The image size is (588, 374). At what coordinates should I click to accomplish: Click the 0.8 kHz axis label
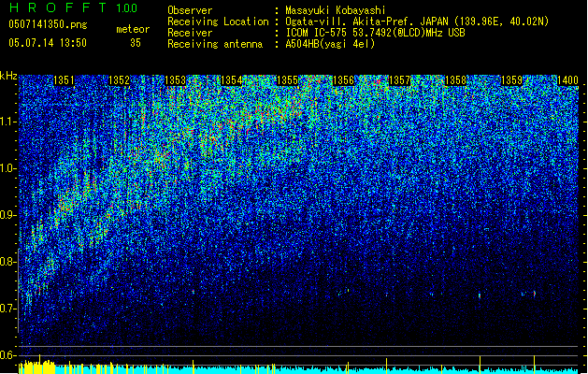(x=8, y=262)
